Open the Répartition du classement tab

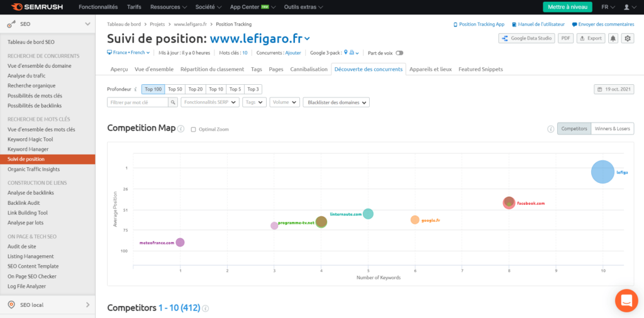click(213, 69)
